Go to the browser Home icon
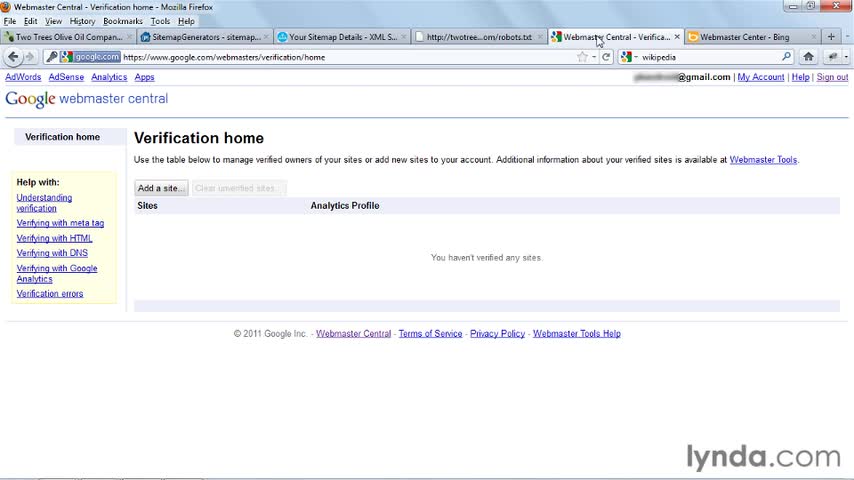 click(x=808, y=57)
